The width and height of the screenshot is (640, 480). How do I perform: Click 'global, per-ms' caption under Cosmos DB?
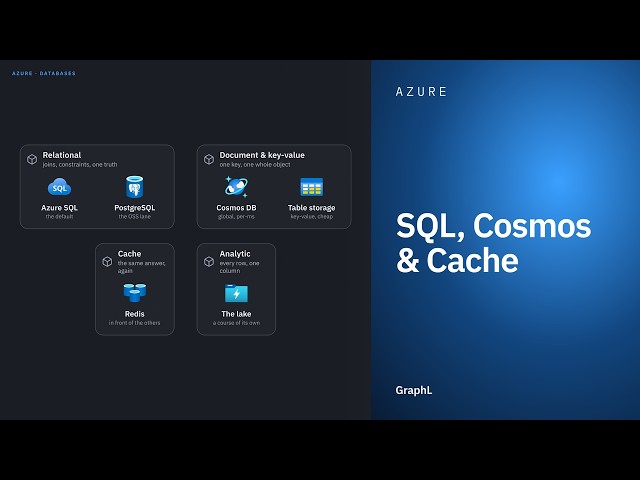coord(236,216)
